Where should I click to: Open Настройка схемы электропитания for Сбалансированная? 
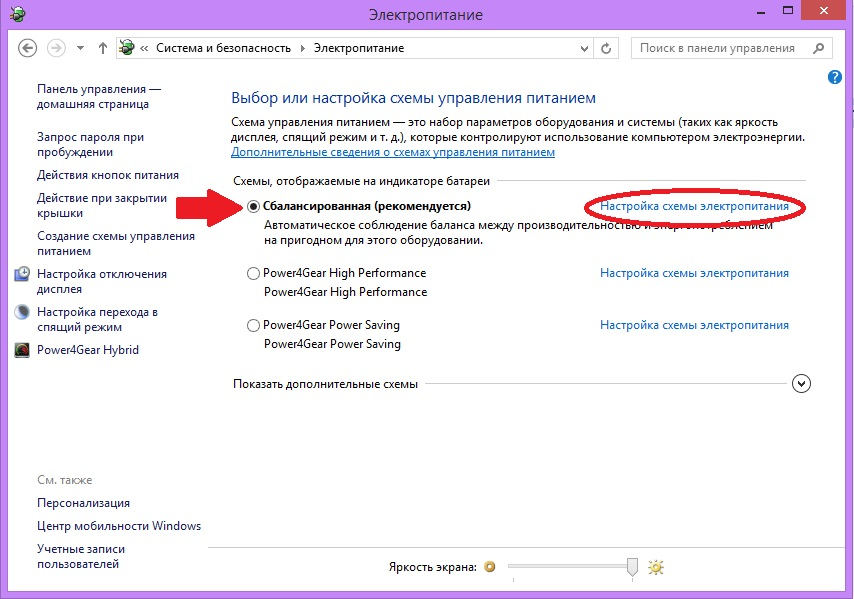[x=694, y=206]
